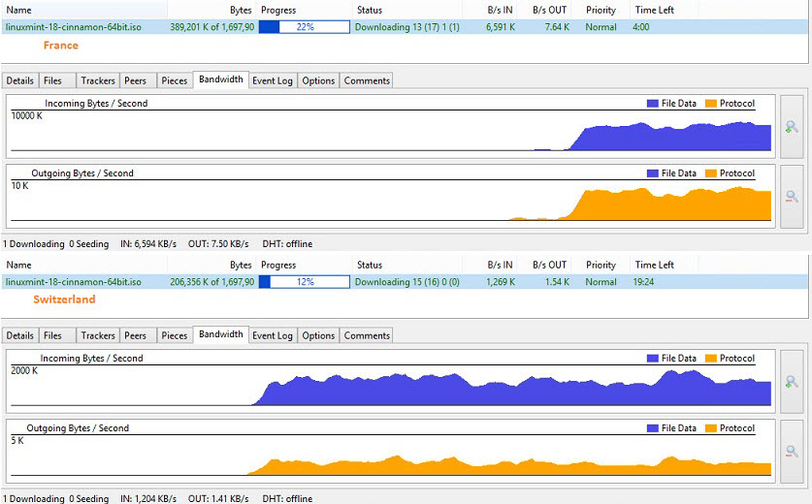812x504 pixels.
Task: Sort upper list by Status column header
Action: coord(407,10)
